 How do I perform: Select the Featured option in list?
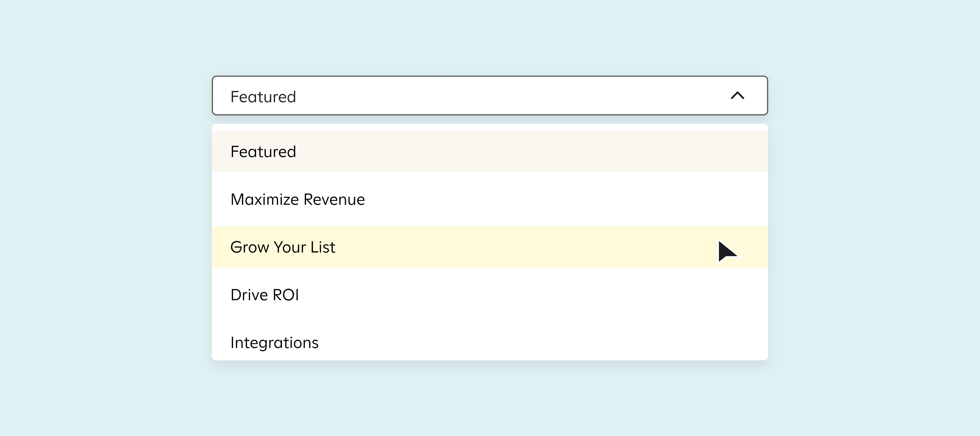click(x=263, y=152)
